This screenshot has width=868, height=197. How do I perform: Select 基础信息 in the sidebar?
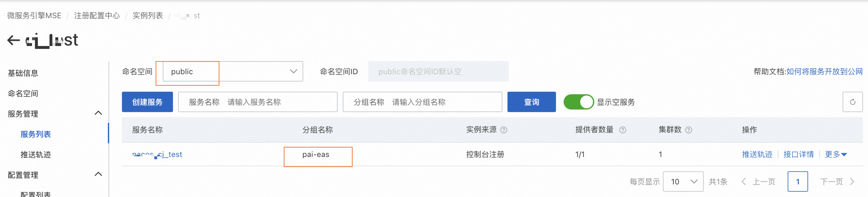coord(23,73)
